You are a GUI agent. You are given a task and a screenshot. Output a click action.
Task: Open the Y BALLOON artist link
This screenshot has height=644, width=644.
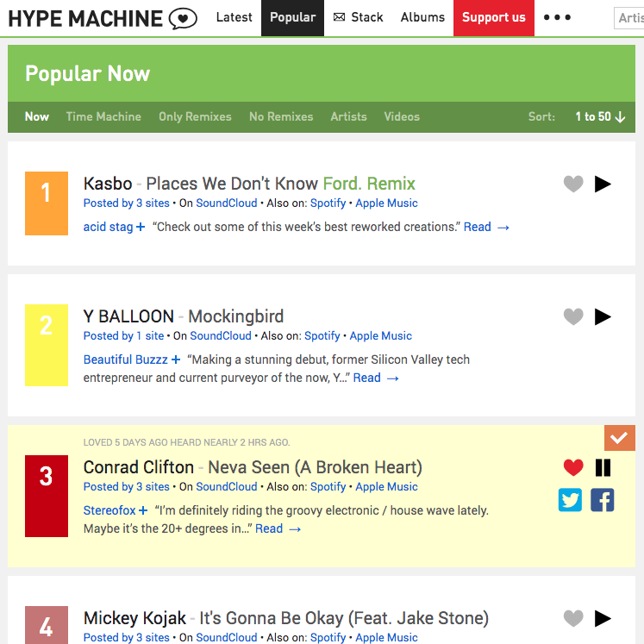coord(128,316)
